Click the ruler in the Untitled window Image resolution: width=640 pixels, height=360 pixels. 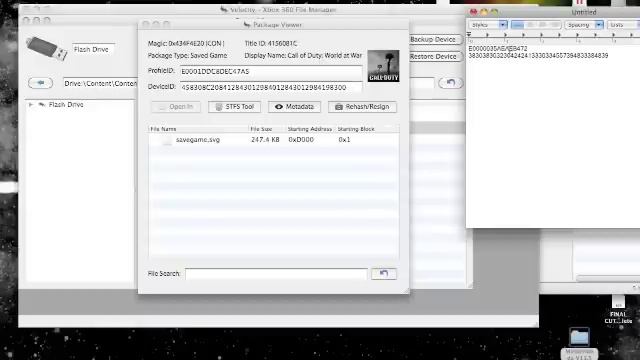[553, 37]
